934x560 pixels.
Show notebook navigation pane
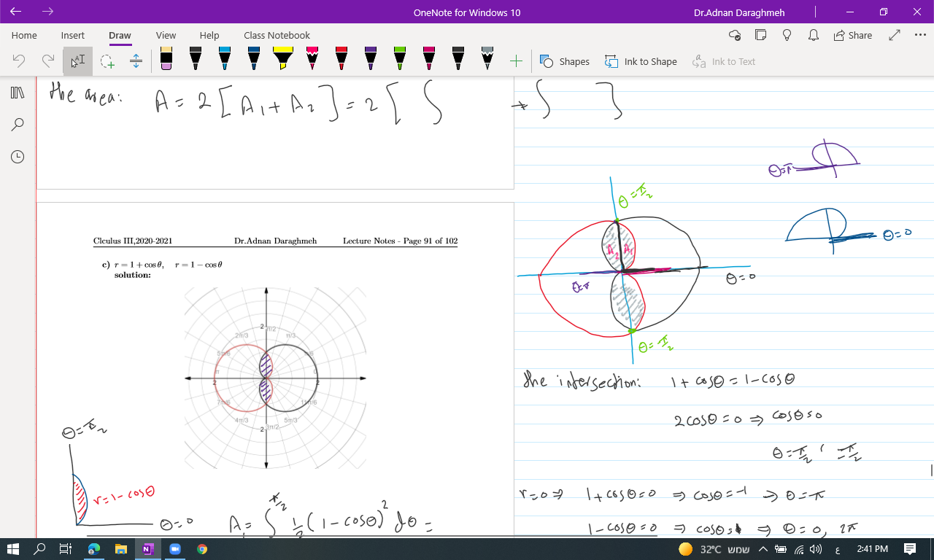18,93
